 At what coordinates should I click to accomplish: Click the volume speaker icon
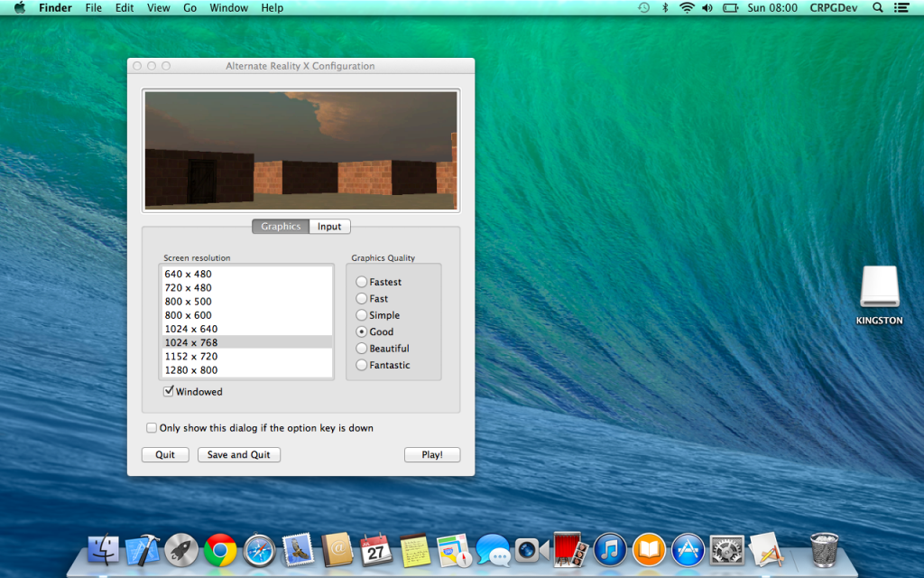pos(707,7)
